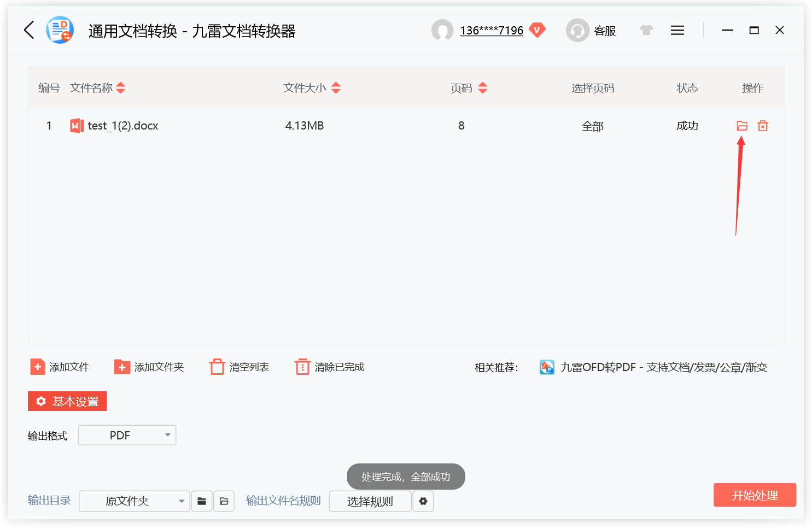
Task: Browse for output directory folder icon
Action: (x=202, y=501)
